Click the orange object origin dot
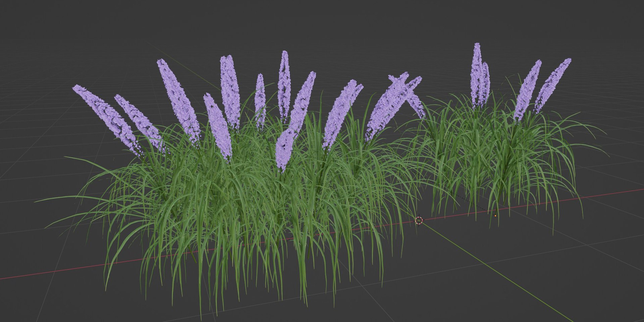Image resolution: width=644 pixels, height=322 pixels. pyautogui.click(x=495, y=216)
